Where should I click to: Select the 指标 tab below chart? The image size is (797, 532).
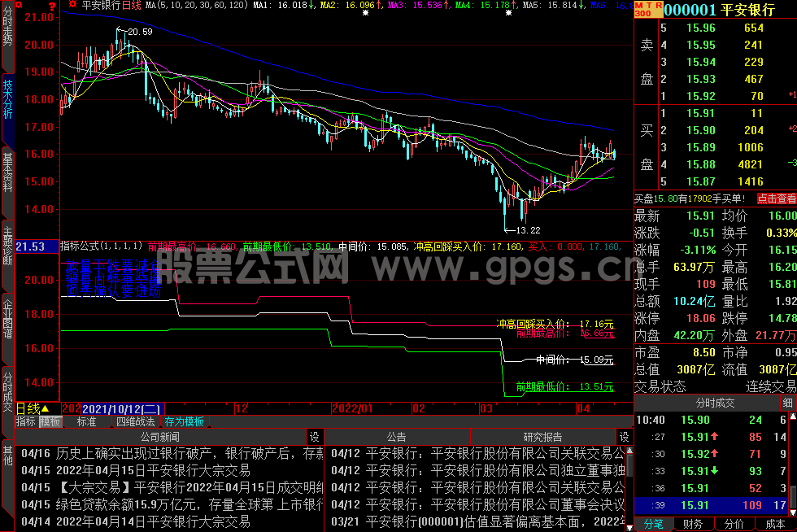(x=26, y=421)
